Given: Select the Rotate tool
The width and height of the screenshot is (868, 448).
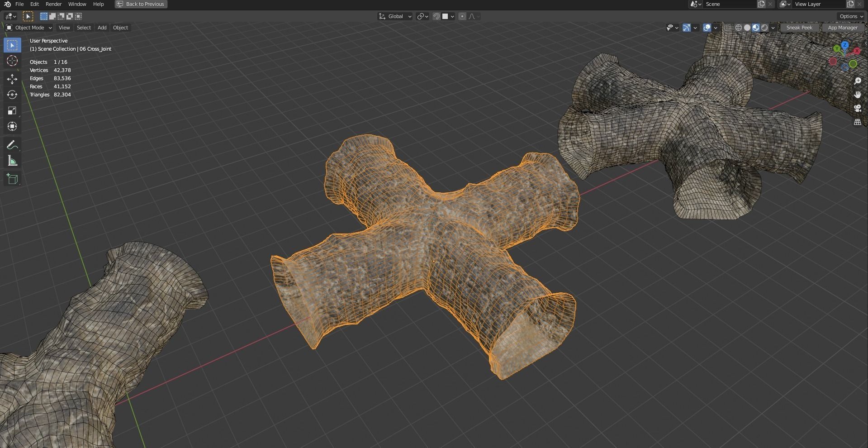Looking at the screenshot, I should 12,95.
